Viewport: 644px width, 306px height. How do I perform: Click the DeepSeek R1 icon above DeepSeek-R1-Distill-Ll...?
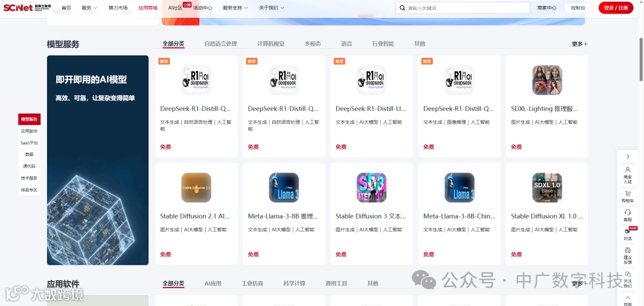(371, 80)
